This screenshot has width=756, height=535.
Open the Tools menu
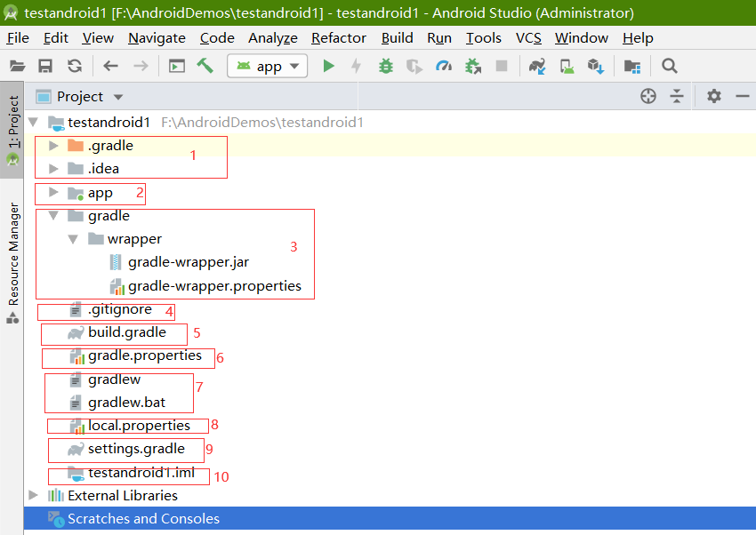point(484,38)
